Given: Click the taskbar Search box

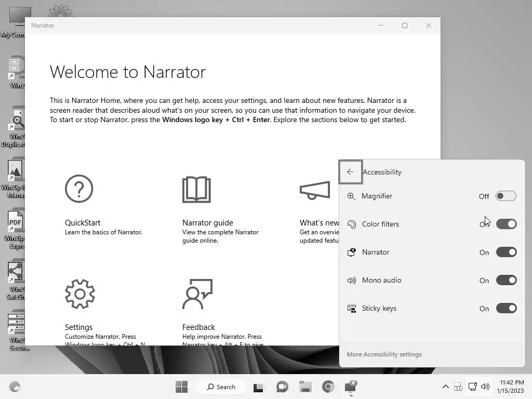Looking at the screenshot, I should click(x=221, y=387).
